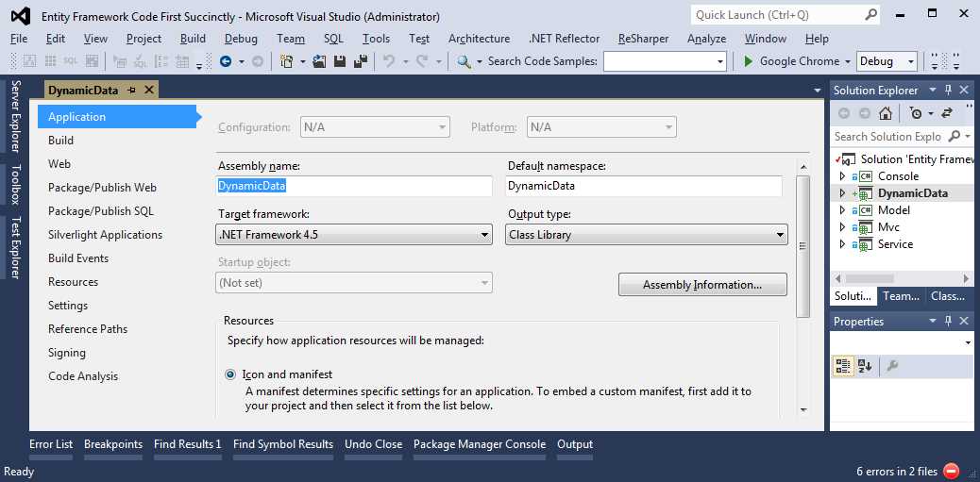Viewport: 980px width, 482px height.
Task: Expand the Console project node
Action: [x=842, y=176]
